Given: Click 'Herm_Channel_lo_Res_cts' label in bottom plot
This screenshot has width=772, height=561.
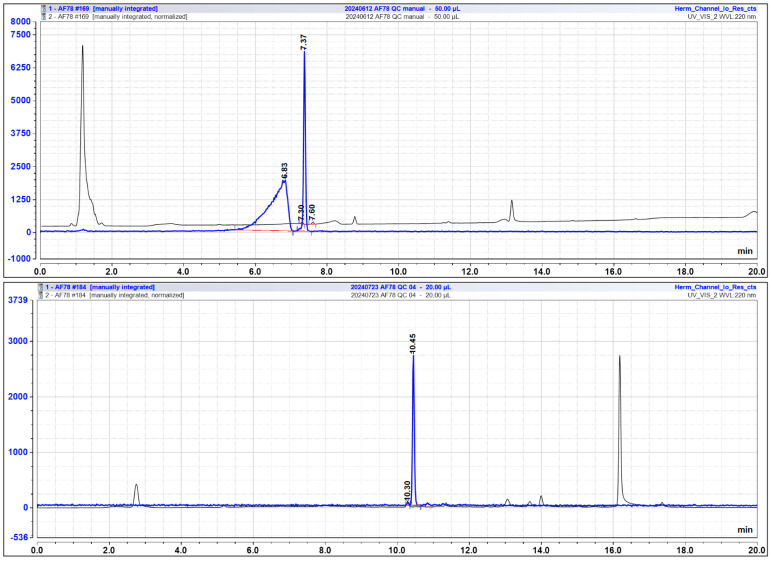Looking at the screenshot, I should 715,287.
